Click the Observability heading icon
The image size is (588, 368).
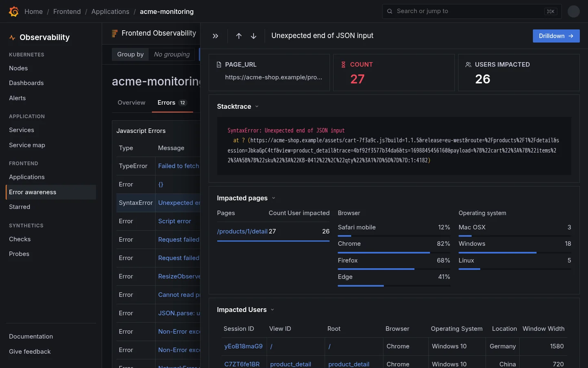tap(12, 38)
